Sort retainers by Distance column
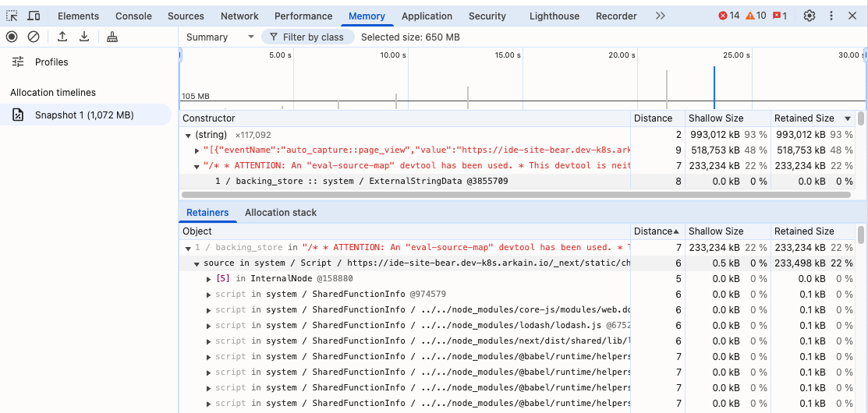 click(x=657, y=231)
